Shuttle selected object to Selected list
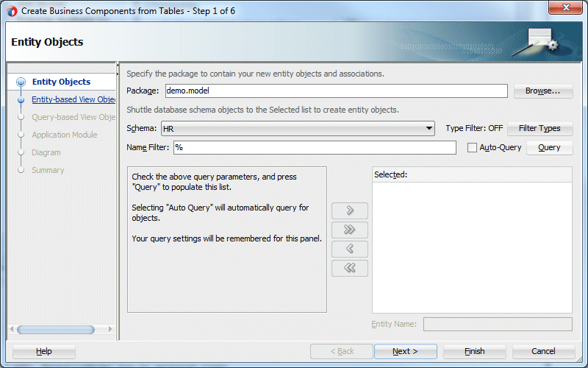The width and height of the screenshot is (588, 368). (350, 210)
